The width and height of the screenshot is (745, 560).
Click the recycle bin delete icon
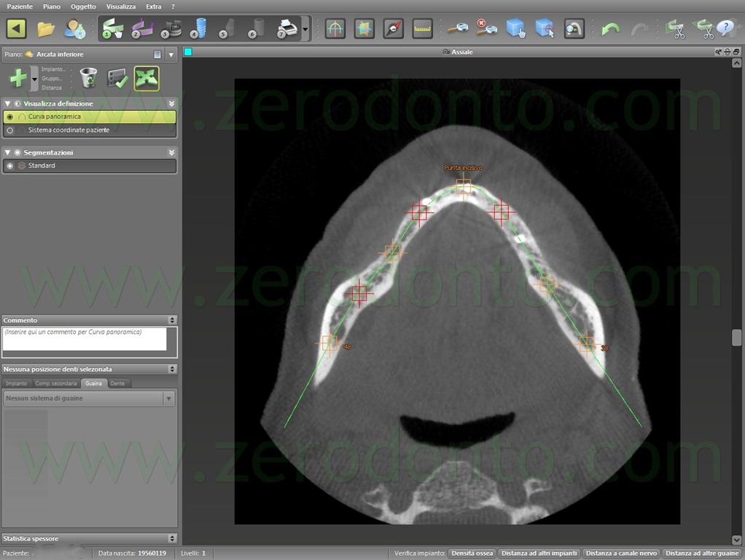click(88, 77)
